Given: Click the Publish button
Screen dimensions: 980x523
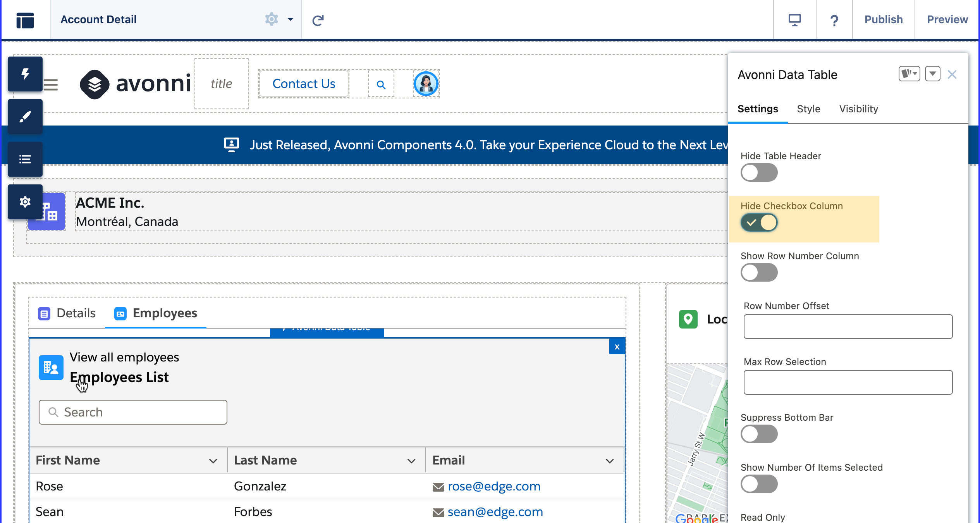Looking at the screenshot, I should coord(883,20).
